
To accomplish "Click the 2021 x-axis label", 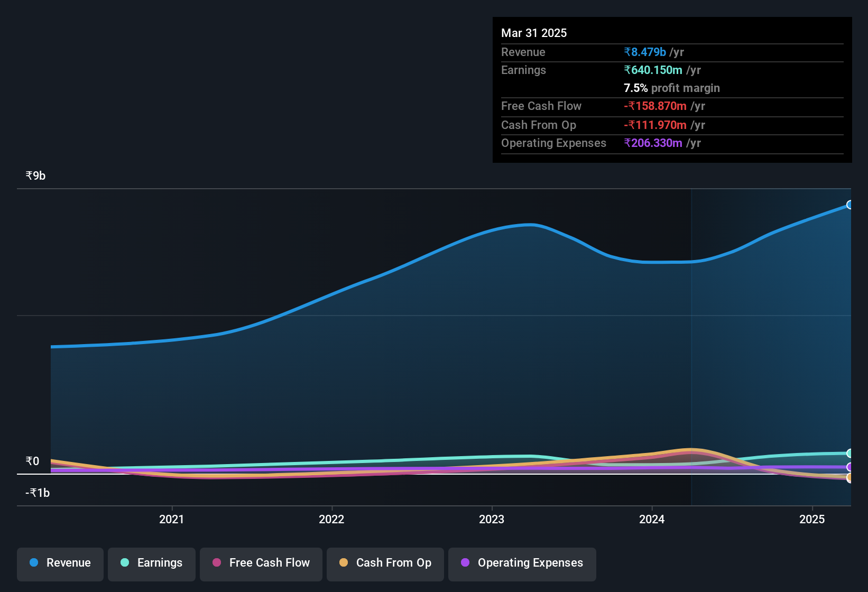I will click(x=172, y=519).
